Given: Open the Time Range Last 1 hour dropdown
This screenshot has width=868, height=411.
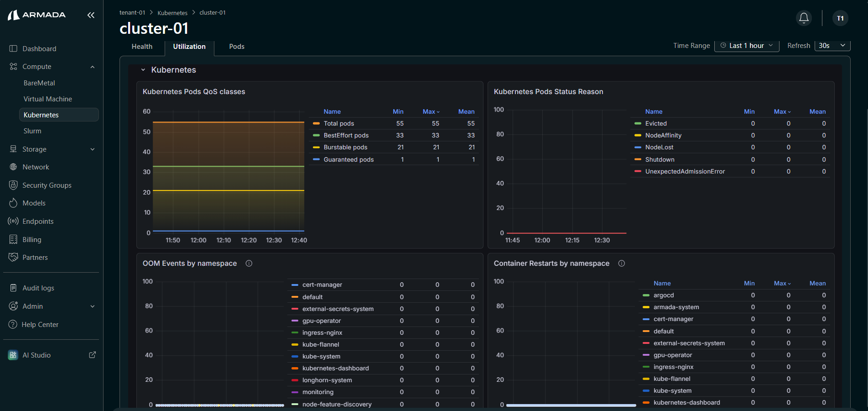Looking at the screenshot, I should tap(747, 46).
